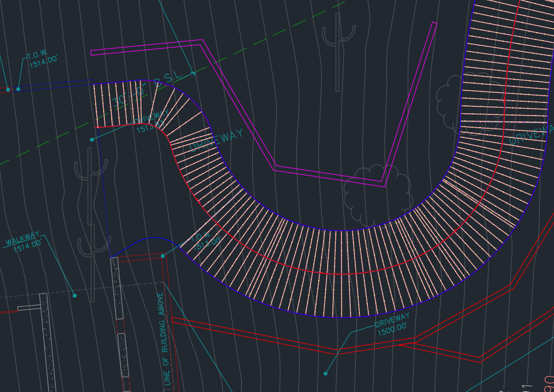Click the T.O.W. 1513.00' label
This screenshot has height=392, width=554.
(x=206, y=241)
